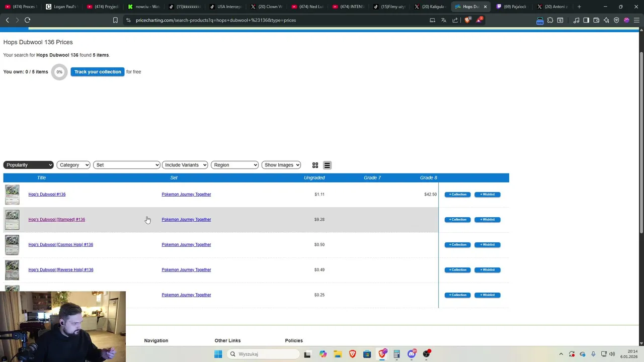Screen dimensions: 644x362
Task: Open the Show Images dropdown
Action: click(x=281, y=165)
